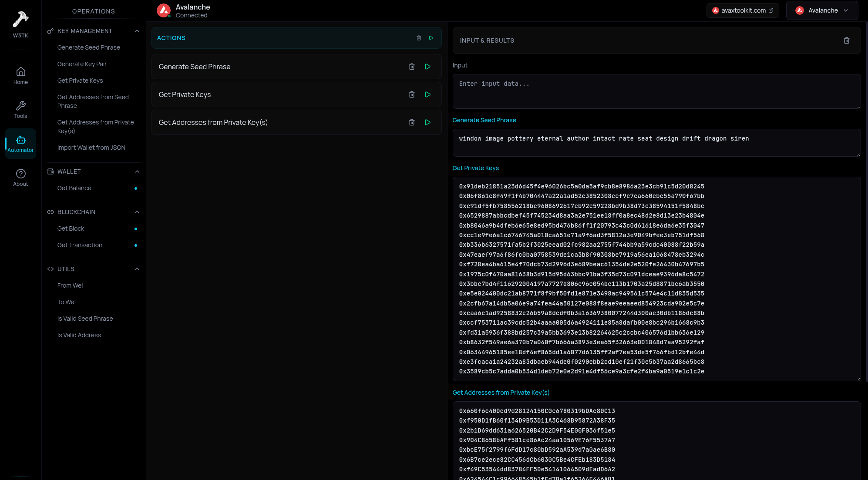The height and width of the screenshot is (480, 868).
Task: Click the Utils code brackets icon
Action: click(x=50, y=269)
